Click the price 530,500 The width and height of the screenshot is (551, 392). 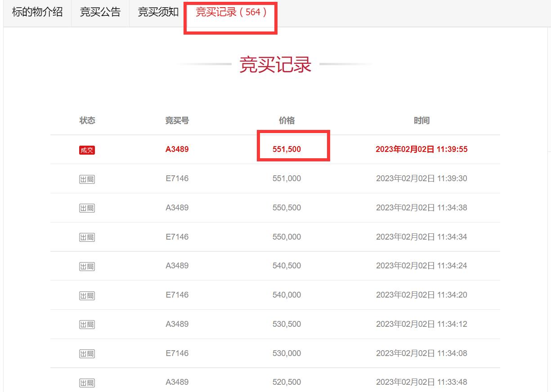[x=287, y=324]
